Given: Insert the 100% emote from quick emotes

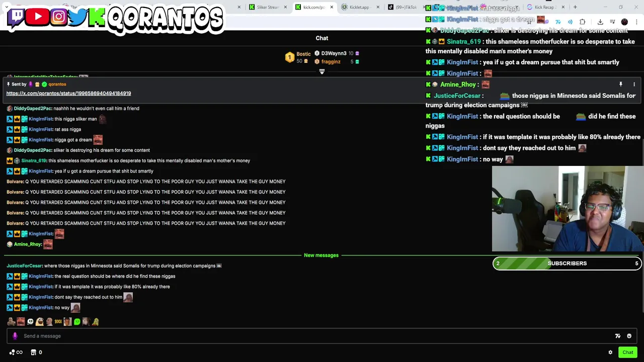Looking at the screenshot, I should pyautogui.click(x=58, y=322).
